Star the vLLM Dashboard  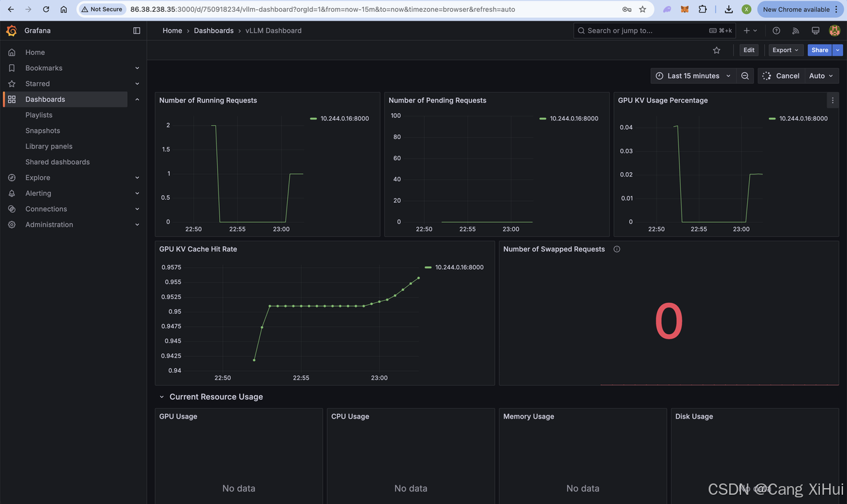pos(717,50)
